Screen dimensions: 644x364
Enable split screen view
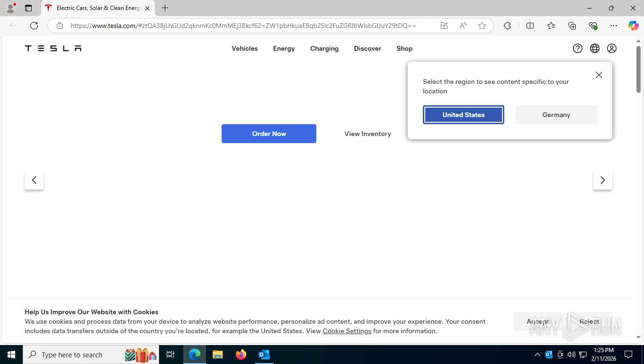click(530, 26)
